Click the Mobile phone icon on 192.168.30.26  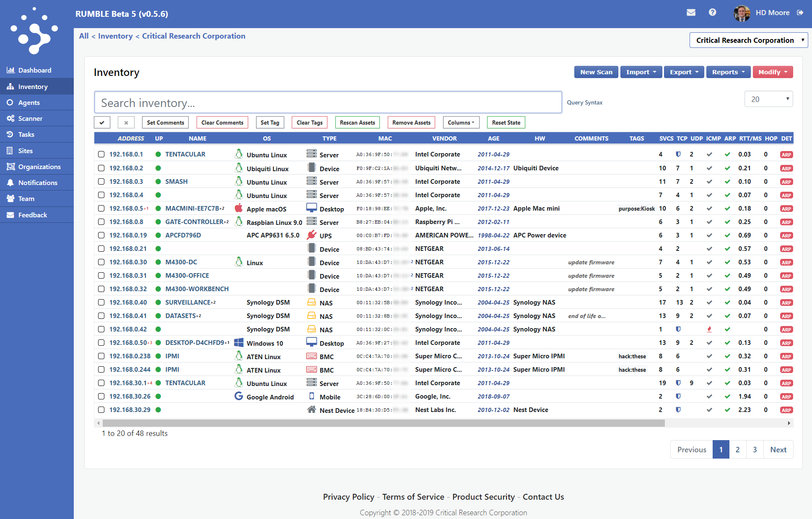pyautogui.click(x=311, y=396)
